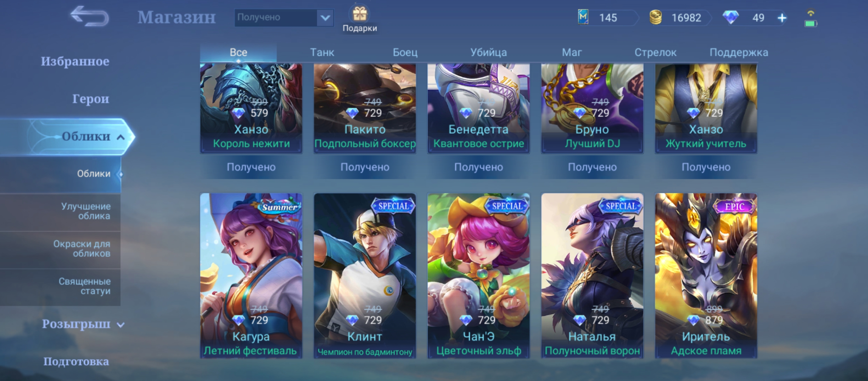Screen dimensions: 868x381
Task: Tap the gold coins stack icon
Action: pos(656,17)
